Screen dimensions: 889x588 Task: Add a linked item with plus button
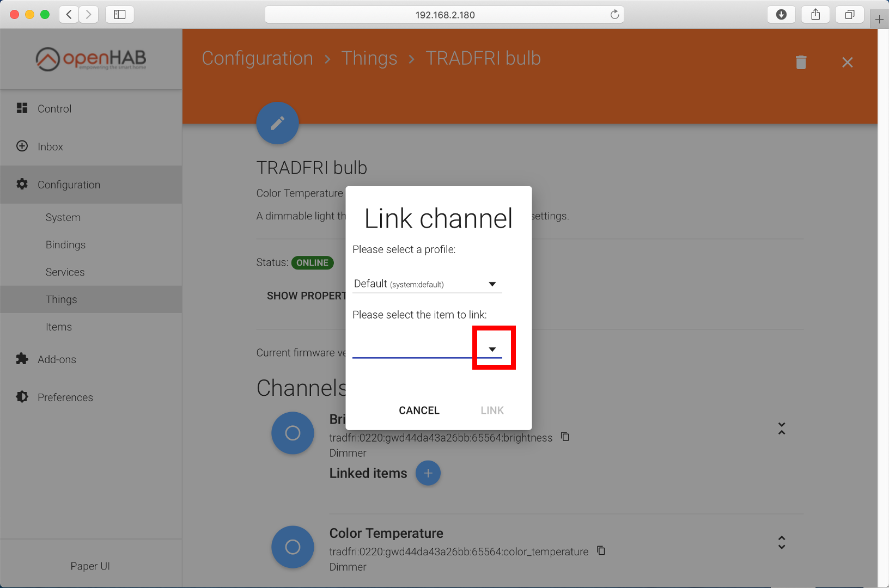coord(428,473)
